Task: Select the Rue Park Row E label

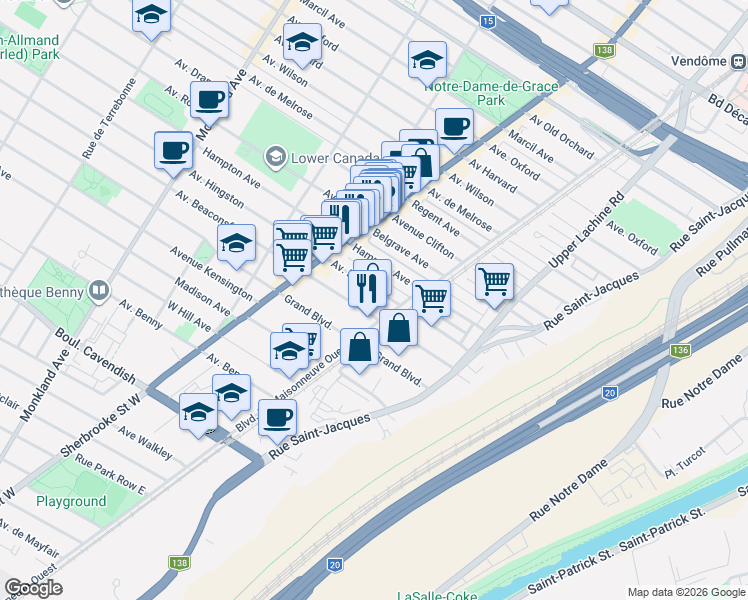Action: coord(110,474)
